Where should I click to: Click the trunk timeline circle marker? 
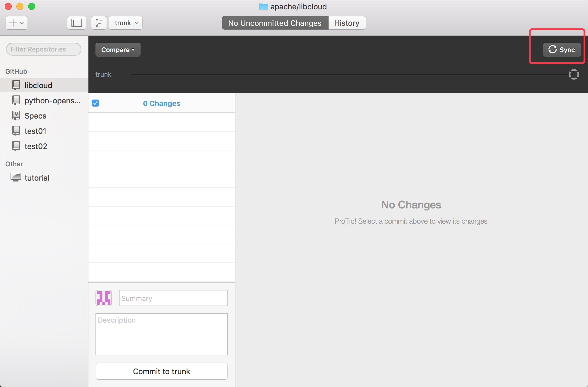click(x=574, y=74)
